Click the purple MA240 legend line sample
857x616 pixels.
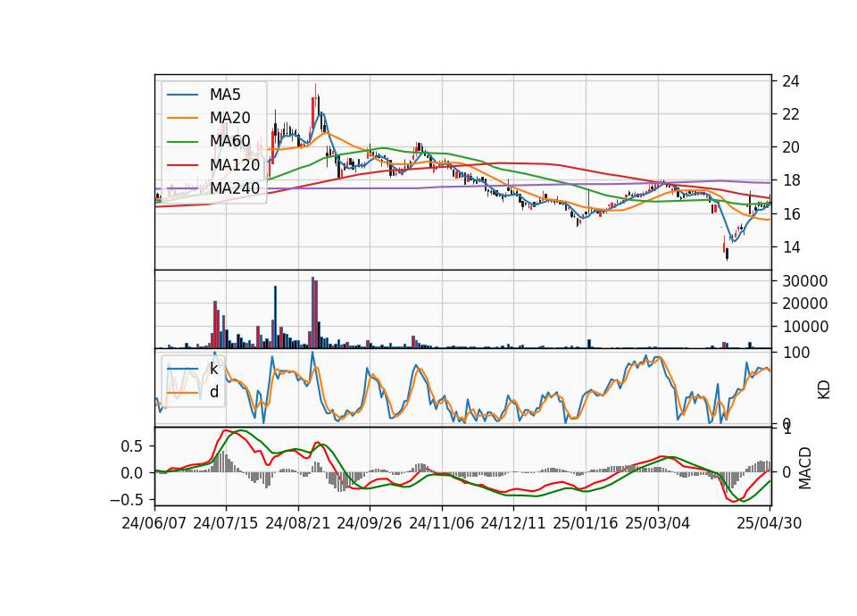click(x=182, y=189)
